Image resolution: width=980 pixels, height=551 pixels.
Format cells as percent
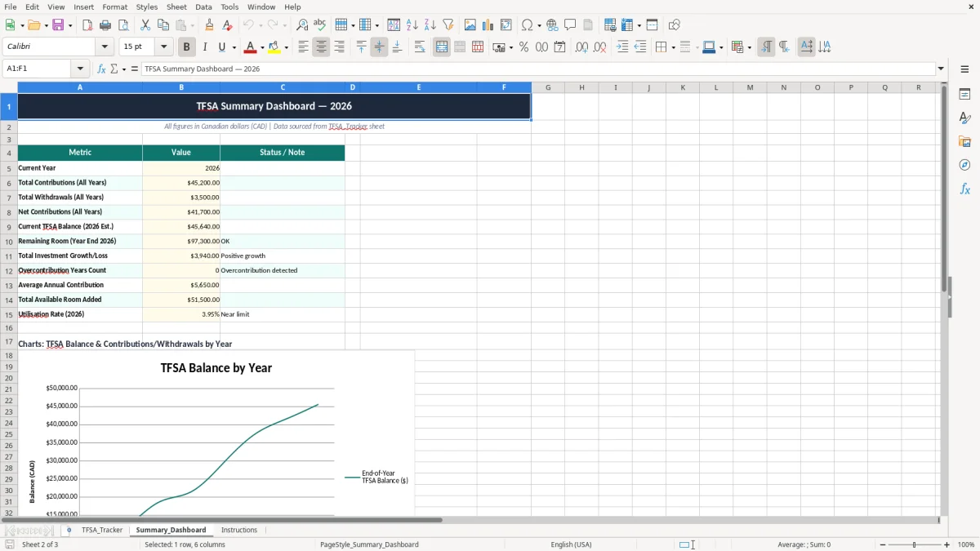click(523, 47)
